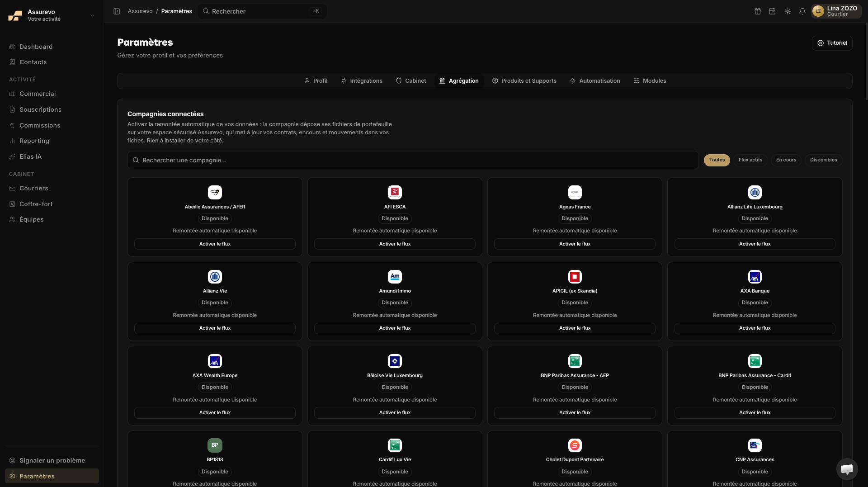
Task: Click the Ageas France logo
Action: click(x=575, y=192)
